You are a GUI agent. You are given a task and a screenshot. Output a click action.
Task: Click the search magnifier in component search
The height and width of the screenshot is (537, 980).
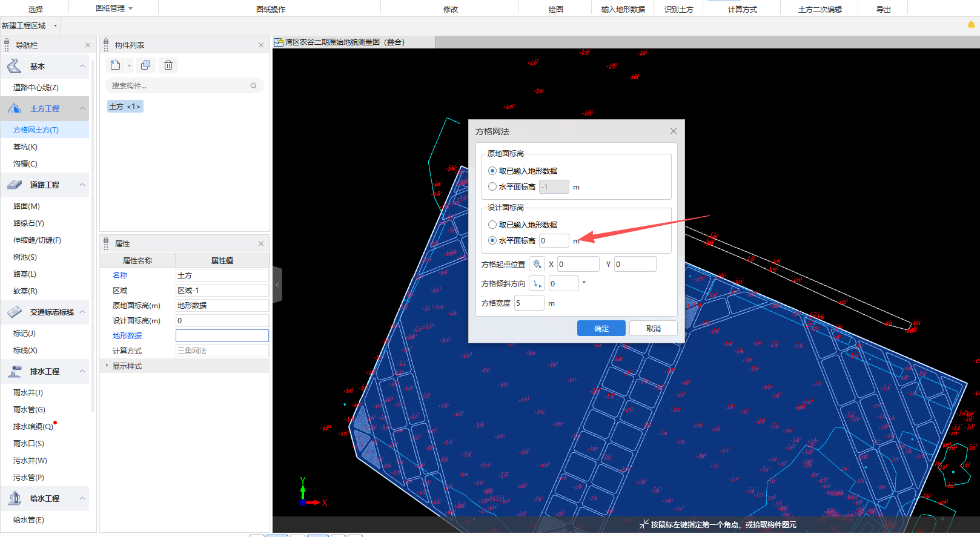point(253,86)
